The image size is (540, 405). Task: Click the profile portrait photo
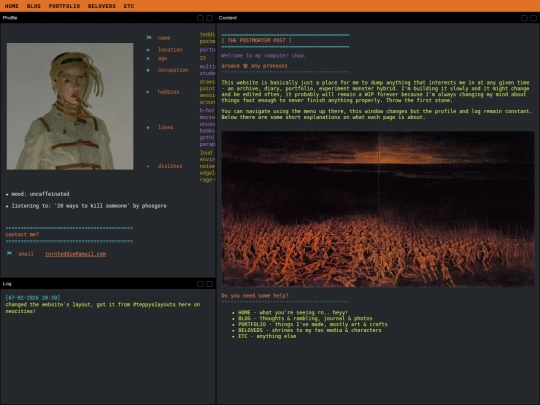tap(70, 106)
